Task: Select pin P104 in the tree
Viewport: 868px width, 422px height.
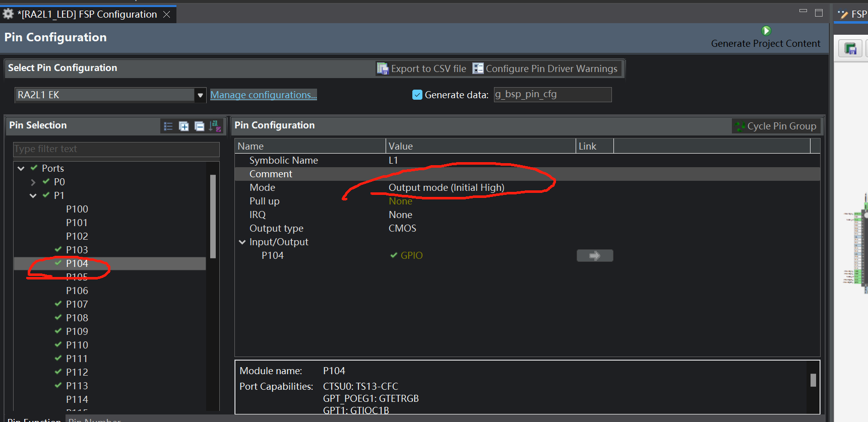Action: pos(77,263)
